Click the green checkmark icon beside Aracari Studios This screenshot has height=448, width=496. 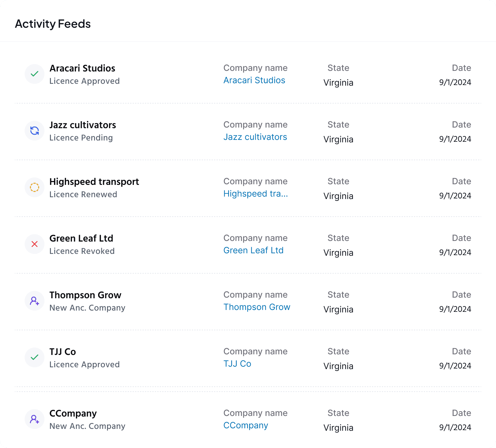(35, 74)
